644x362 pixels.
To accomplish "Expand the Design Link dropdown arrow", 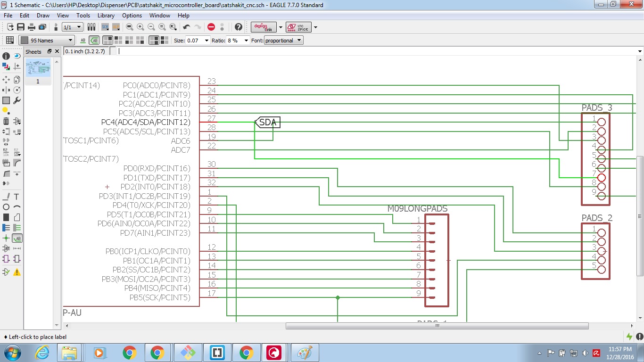I will click(x=281, y=27).
